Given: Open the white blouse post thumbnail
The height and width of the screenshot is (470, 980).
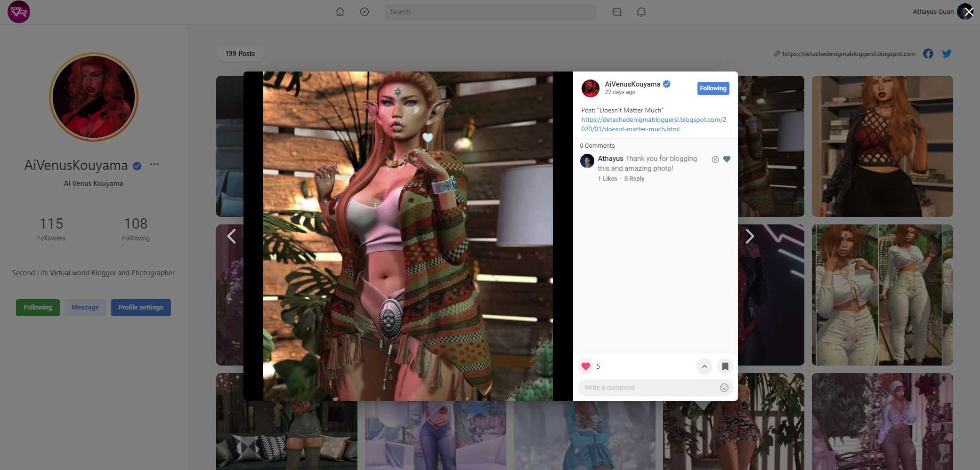Looking at the screenshot, I should pyautogui.click(x=882, y=422).
